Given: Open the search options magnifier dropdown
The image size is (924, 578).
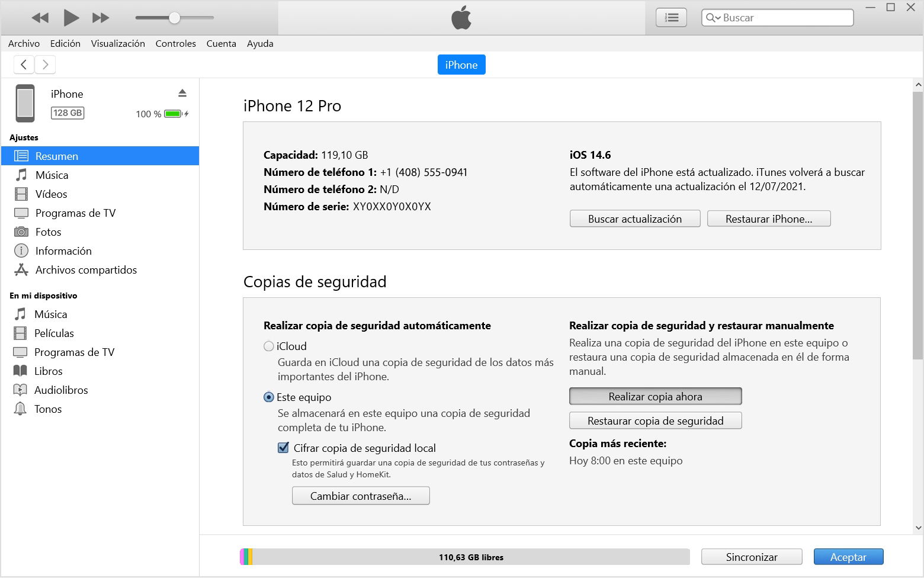Looking at the screenshot, I should 713,18.
